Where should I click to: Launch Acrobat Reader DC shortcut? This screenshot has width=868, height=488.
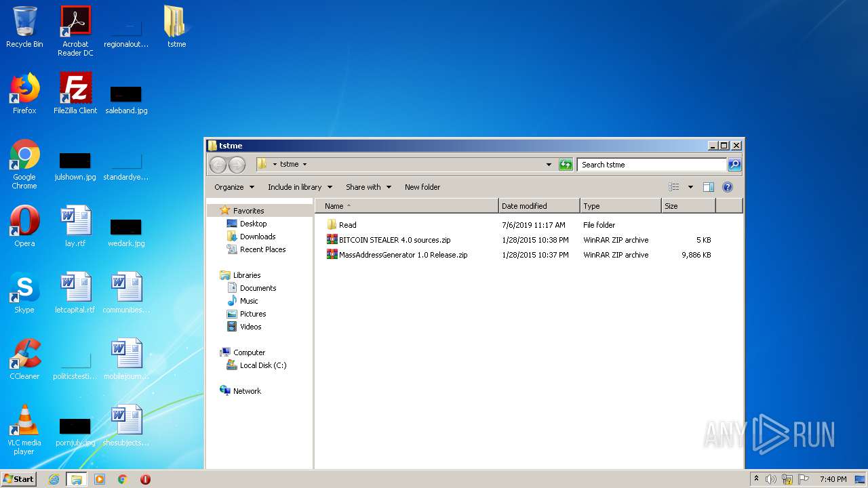coord(75,31)
